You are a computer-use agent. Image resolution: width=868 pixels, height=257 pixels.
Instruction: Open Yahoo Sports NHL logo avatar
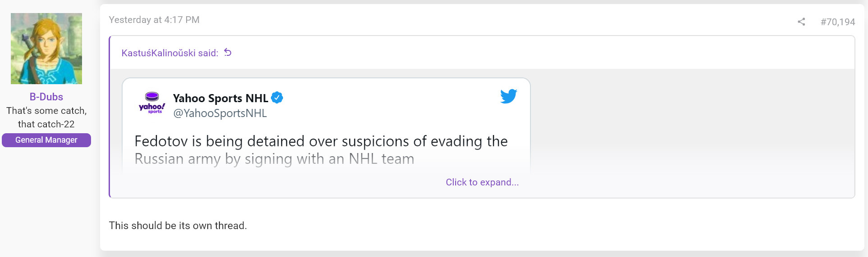[x=152, y=103]
